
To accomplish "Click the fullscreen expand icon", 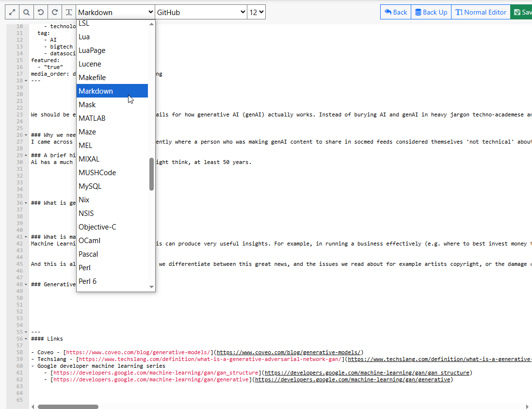I will [x=12, y=12].
